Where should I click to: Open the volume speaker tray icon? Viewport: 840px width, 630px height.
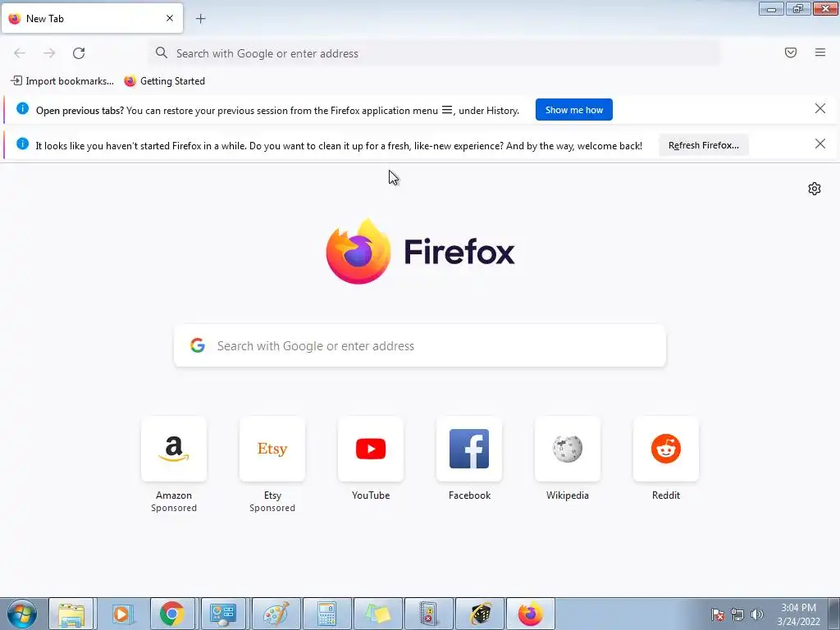tap(757, 614)
